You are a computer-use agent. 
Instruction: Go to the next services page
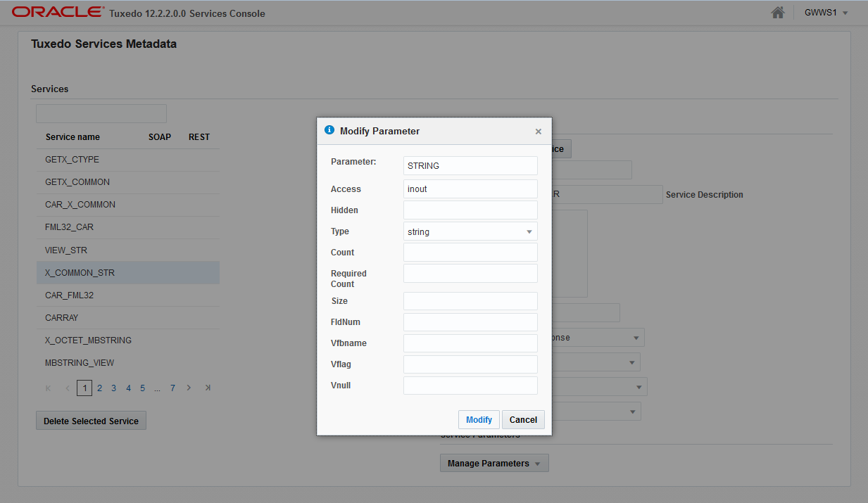[189, 388]
